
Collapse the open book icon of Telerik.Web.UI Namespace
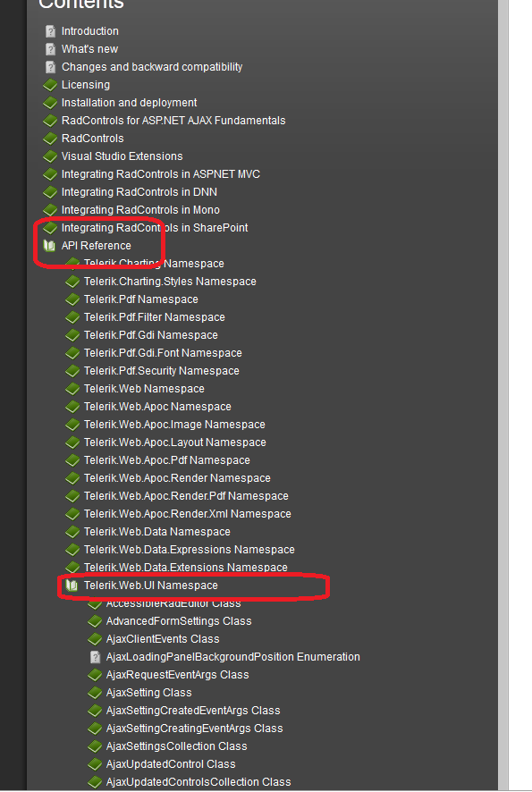72,586
